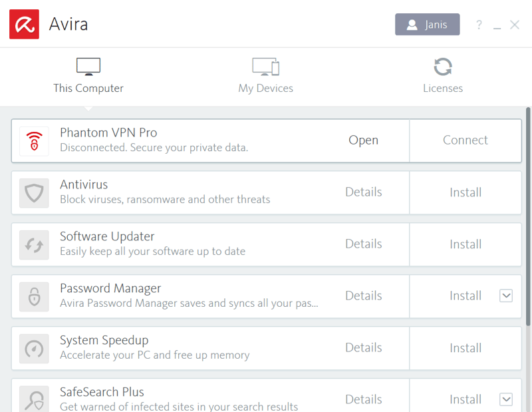Image resolution: width=532 pixels, height=412 pixels.
Task: Click the Antivirus shield icon
Action: click(x=34, y=193)
